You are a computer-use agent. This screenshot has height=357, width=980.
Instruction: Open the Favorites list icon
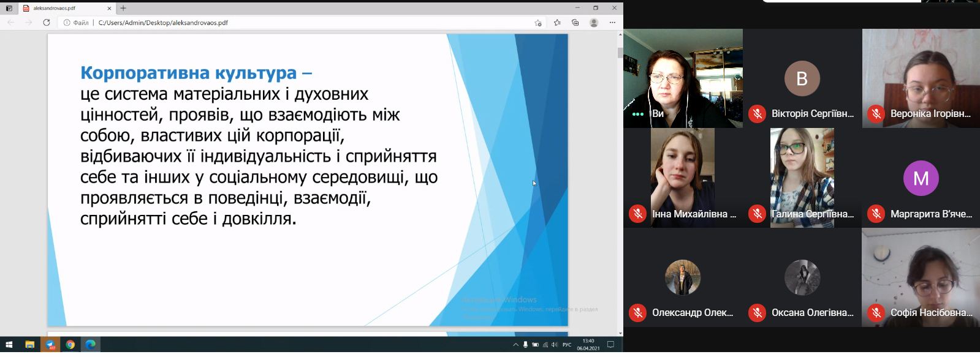(x=557, y=23)
